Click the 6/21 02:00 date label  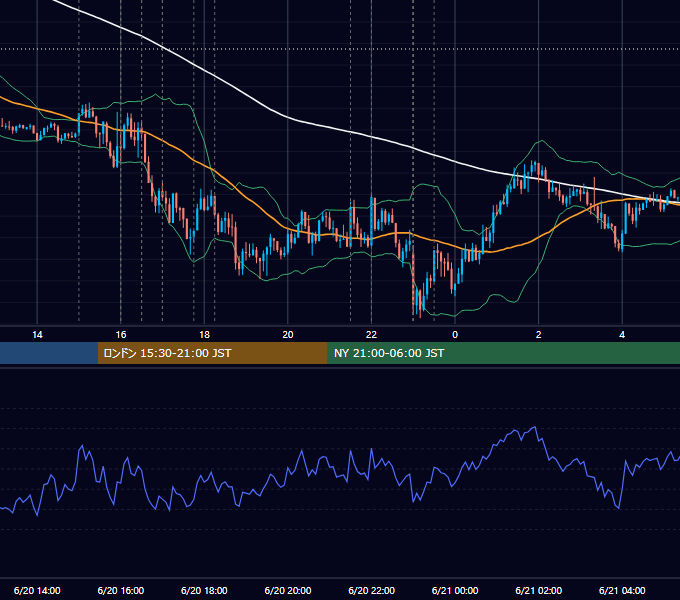(538, 590)
